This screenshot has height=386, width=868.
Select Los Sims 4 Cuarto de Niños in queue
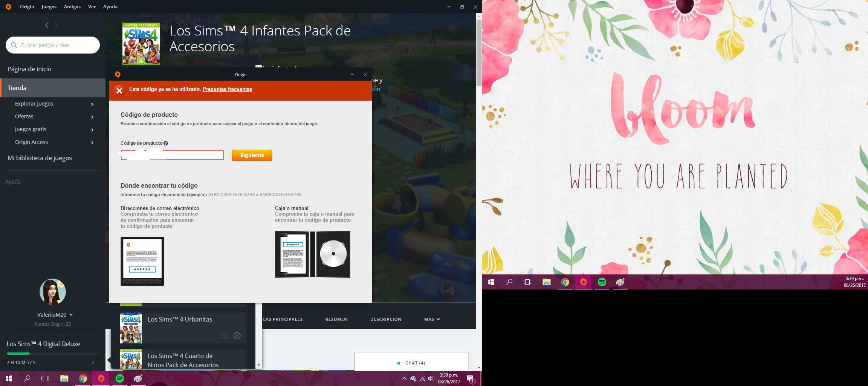(183, 360)
